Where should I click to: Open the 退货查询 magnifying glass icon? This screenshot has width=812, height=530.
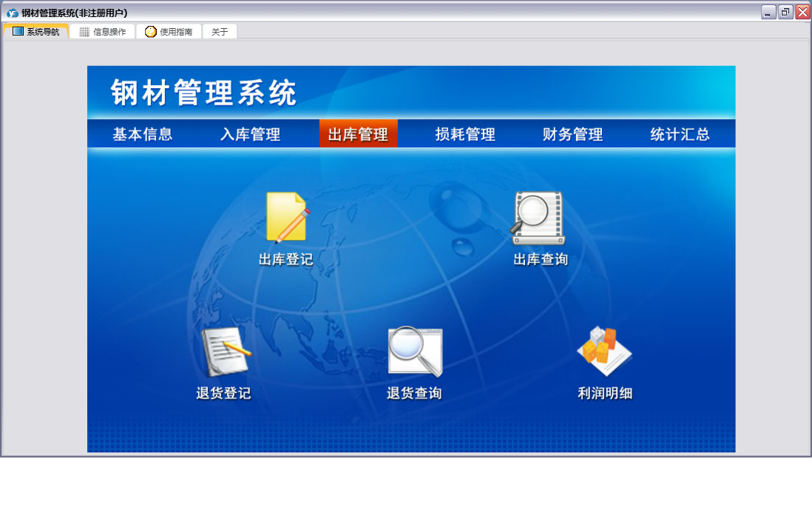pos(416,352)
